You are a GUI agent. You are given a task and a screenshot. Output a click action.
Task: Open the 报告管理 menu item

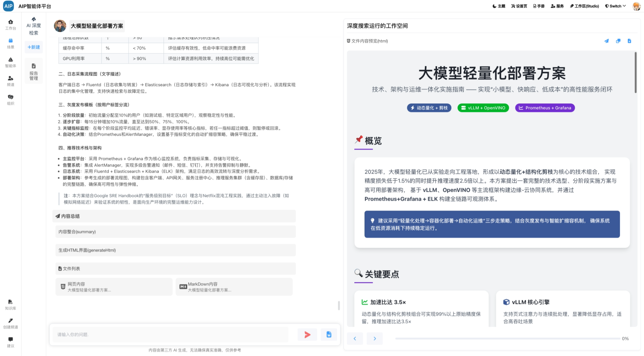(34, 71)
